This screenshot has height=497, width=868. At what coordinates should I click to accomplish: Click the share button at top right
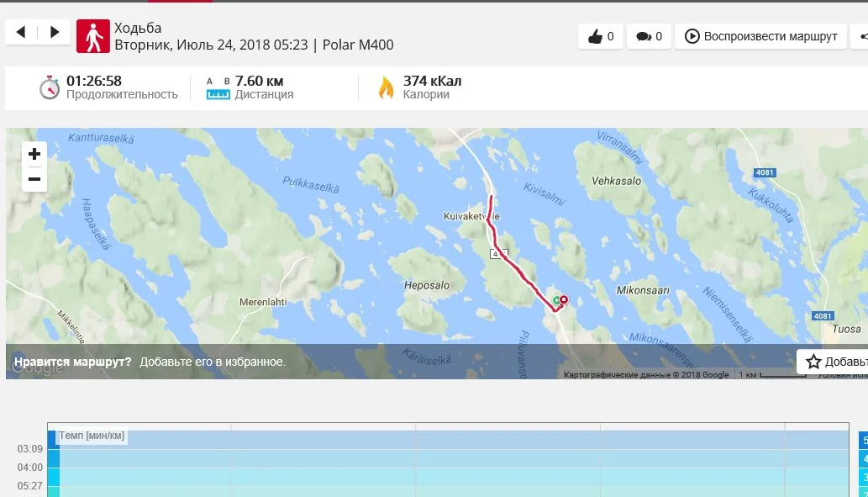[x=861, y=36]
